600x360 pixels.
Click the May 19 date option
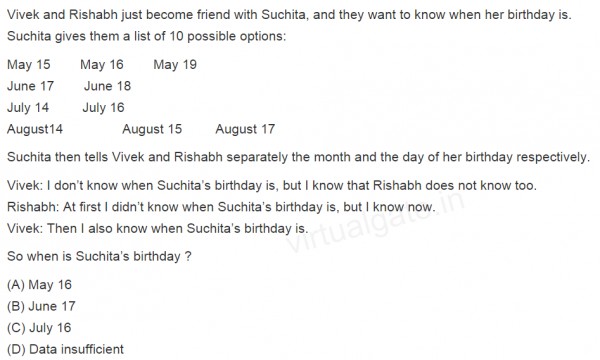click(x=175, y=64)
